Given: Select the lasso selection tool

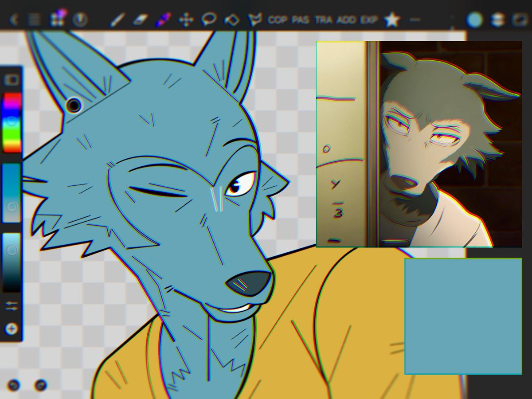Looking at the screenshot, I should (x=231, y=19).
